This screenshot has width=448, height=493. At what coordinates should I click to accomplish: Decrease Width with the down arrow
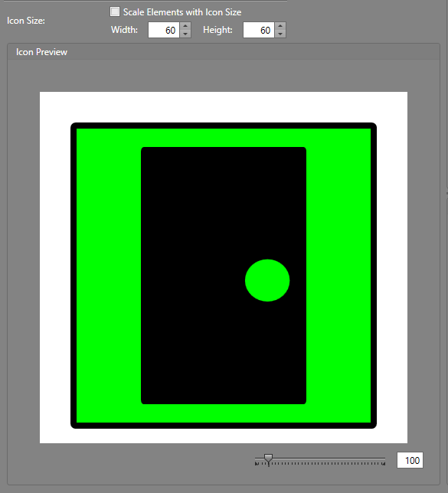[x=185, y=34]
